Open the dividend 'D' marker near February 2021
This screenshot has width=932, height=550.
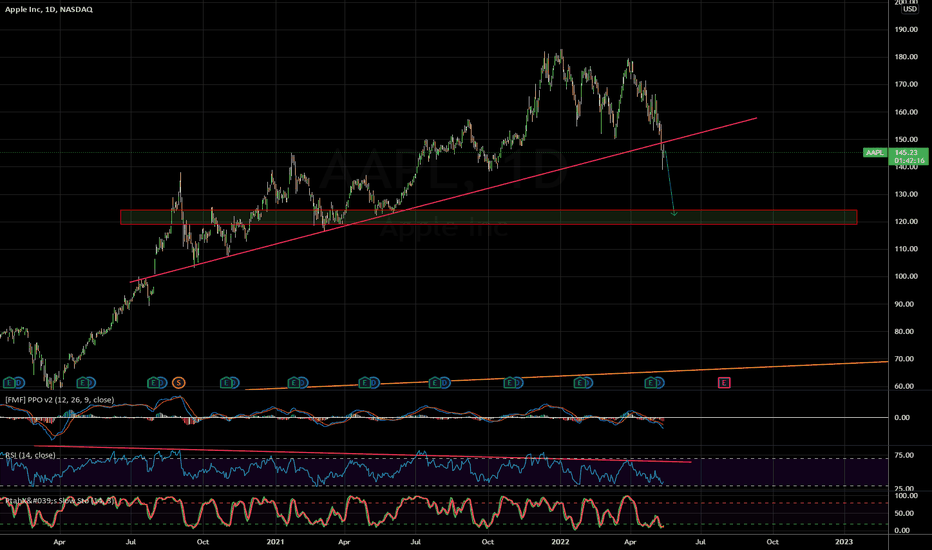coord(302,383)
